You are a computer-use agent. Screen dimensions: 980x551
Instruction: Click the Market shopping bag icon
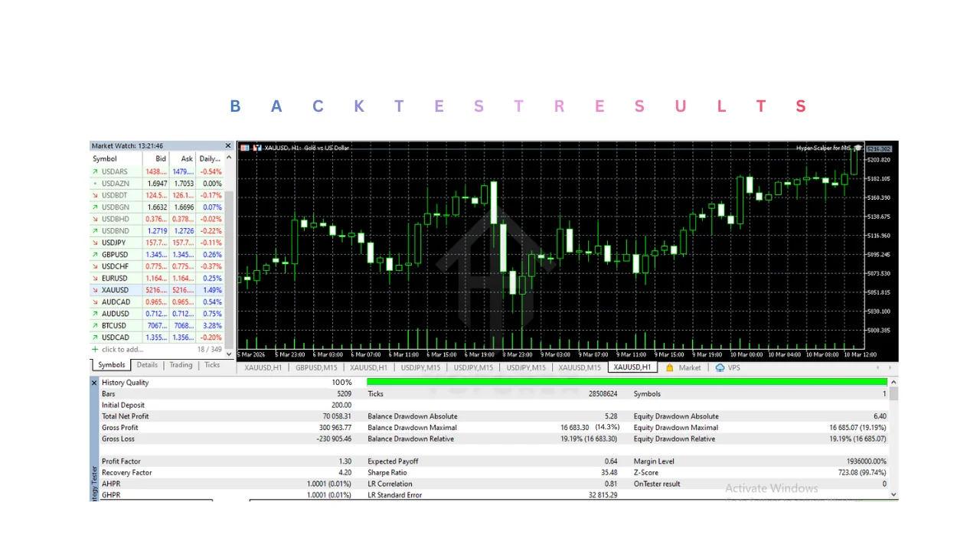670,368
